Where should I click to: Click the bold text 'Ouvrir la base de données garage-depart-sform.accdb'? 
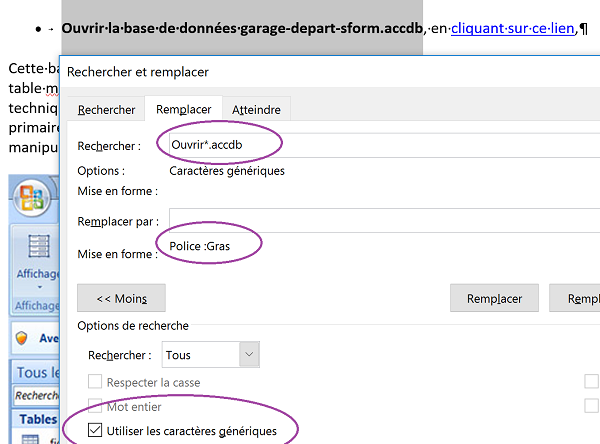point(242,28)
